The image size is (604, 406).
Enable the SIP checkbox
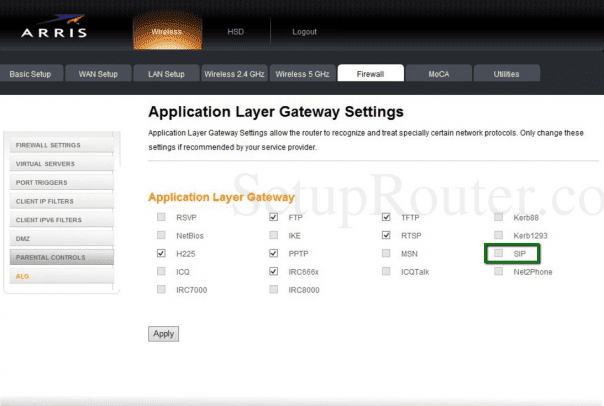click(498, 254)
